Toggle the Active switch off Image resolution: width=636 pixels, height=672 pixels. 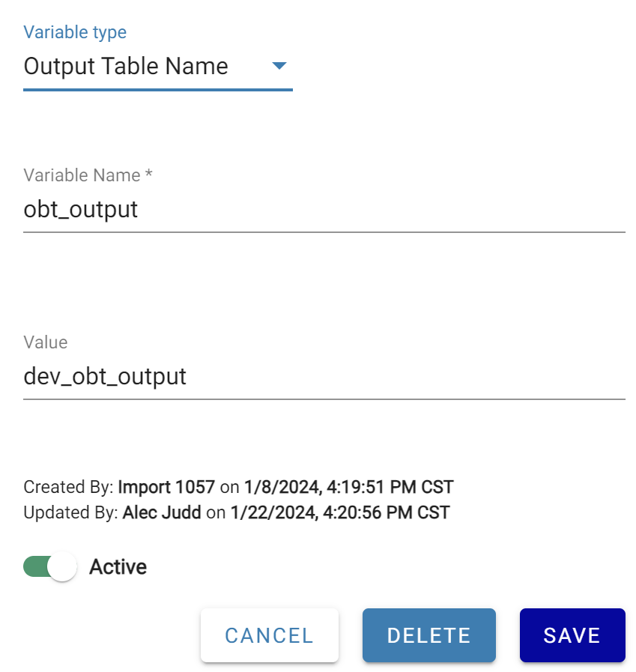(49, 567)
